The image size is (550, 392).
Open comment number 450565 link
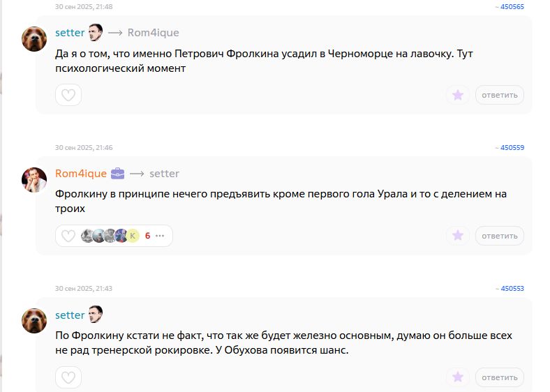pos(512,6)
